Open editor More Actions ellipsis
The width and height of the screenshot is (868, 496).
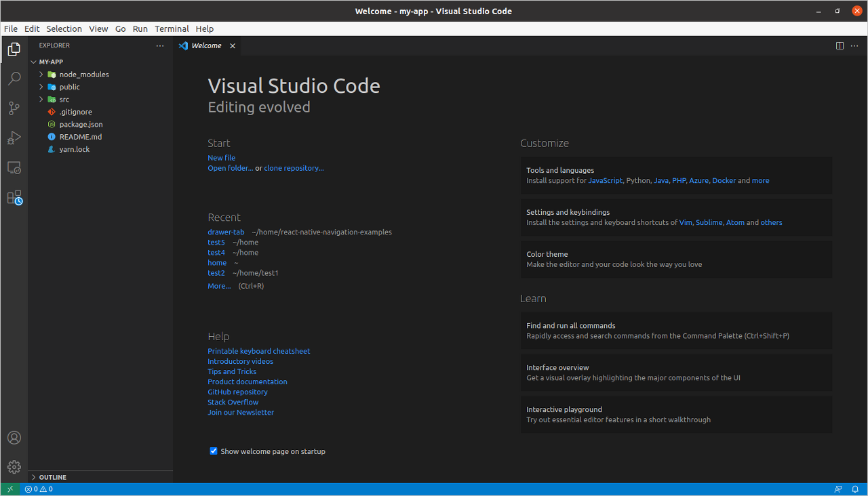[854, 45]
